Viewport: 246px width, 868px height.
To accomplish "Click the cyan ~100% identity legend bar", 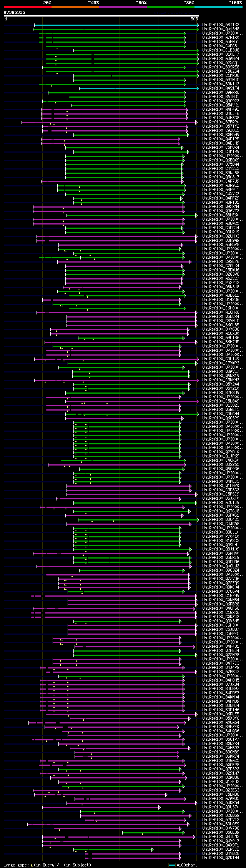I will (x=218, y=7).
